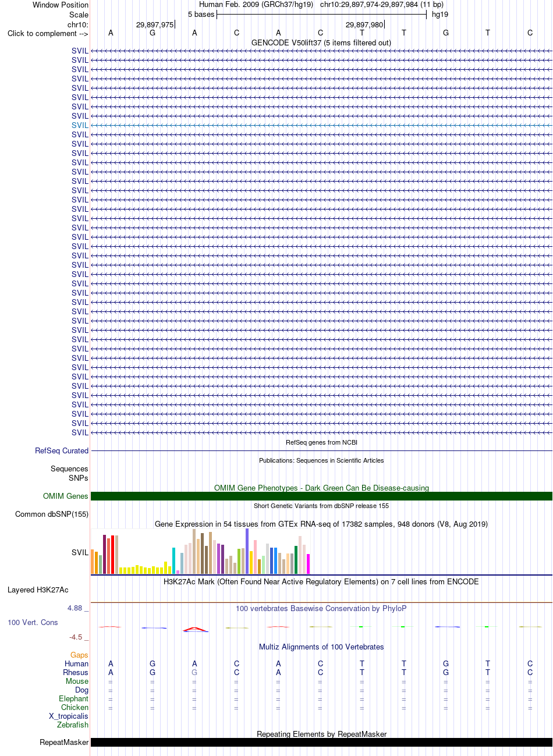Click the orange Gaps row label
This screenshot has height=756, width=553.
click(79, 655)
